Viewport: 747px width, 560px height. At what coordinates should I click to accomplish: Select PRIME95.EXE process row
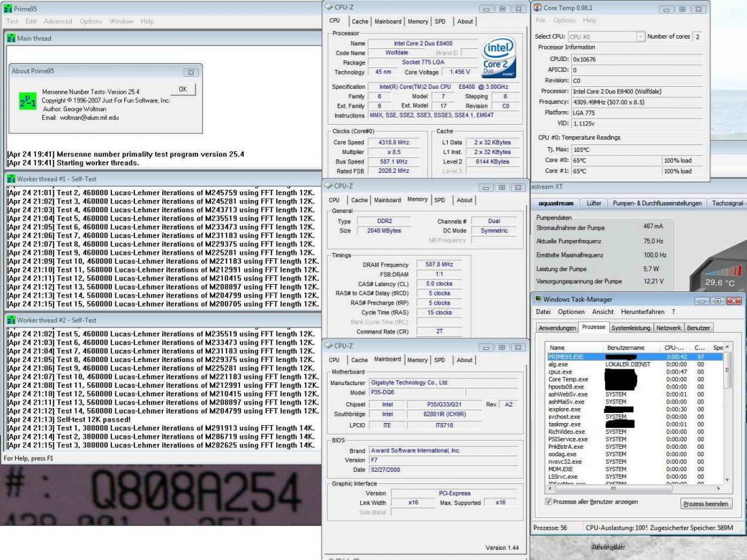coord(634,357)
